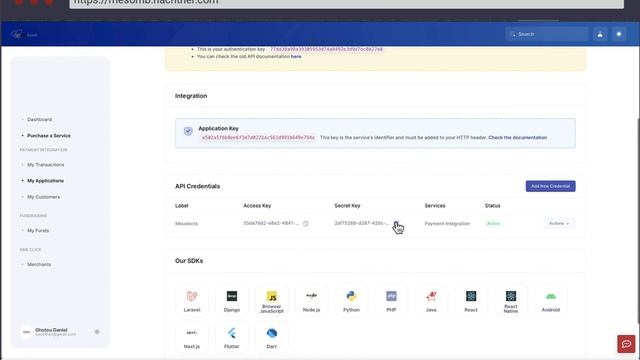Open the React SDK card
Screen dimensions: 640x360
(471, 300)
